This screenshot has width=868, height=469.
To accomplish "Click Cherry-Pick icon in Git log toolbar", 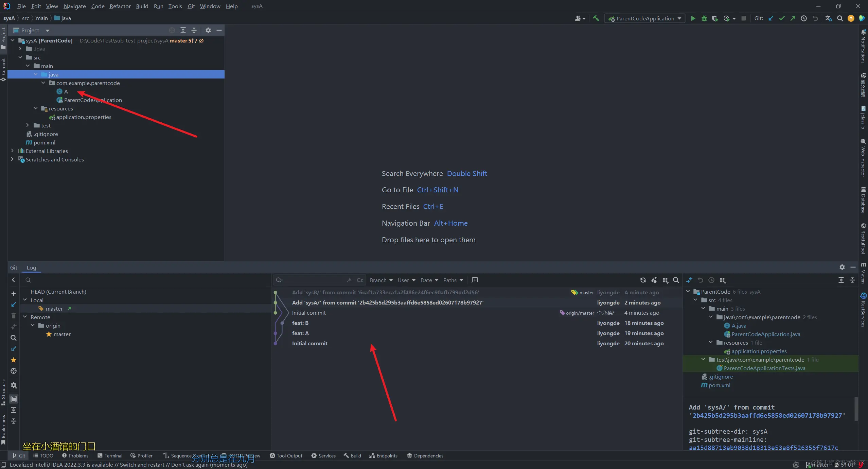I will tap(654, 280).
